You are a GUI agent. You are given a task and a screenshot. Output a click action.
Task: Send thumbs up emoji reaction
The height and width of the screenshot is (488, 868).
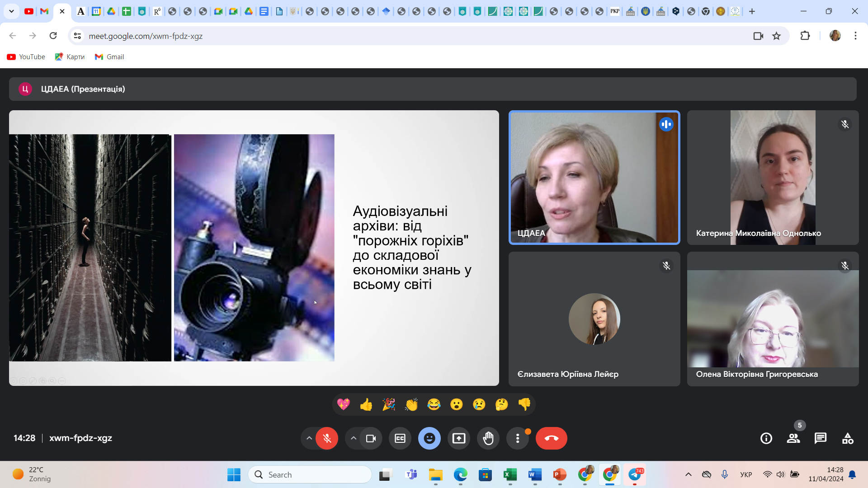pyautogui.click(x=366, y=404)
